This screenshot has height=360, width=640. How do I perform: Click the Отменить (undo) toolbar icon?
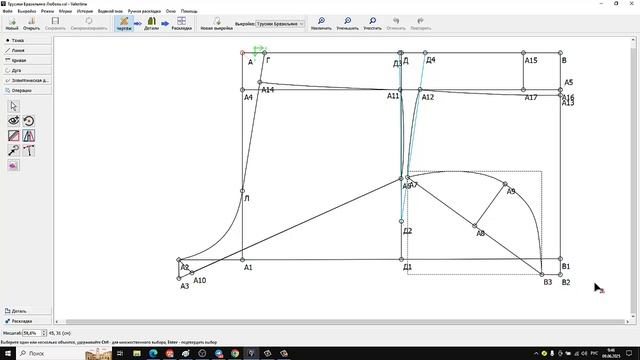click(396, 23)
